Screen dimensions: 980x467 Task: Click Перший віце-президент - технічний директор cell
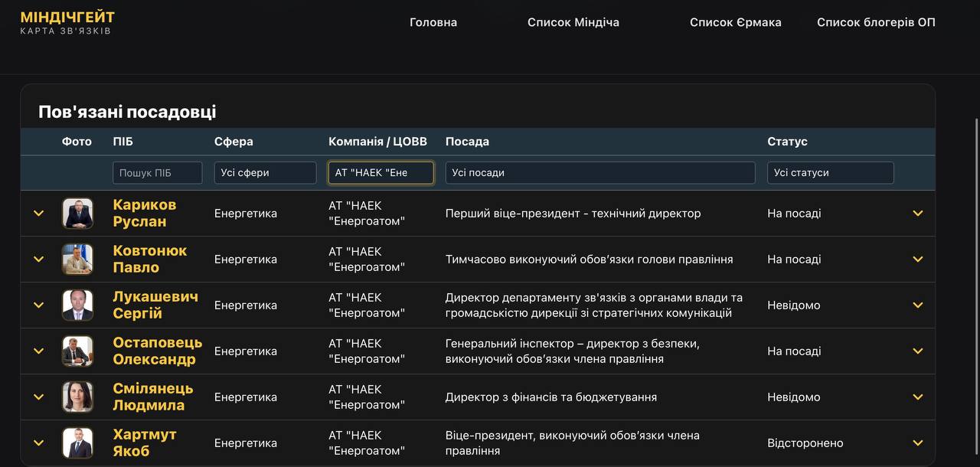(573, 214)
